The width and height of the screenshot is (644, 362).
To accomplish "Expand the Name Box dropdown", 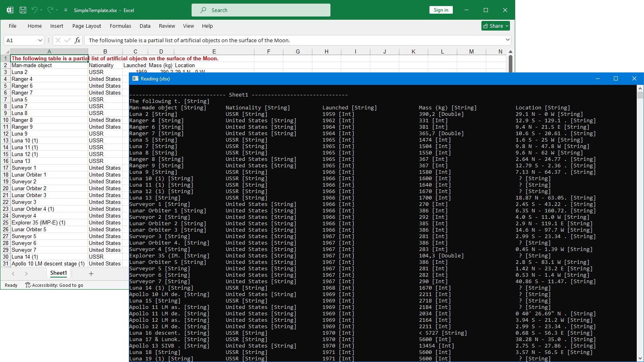I will 40,40.
